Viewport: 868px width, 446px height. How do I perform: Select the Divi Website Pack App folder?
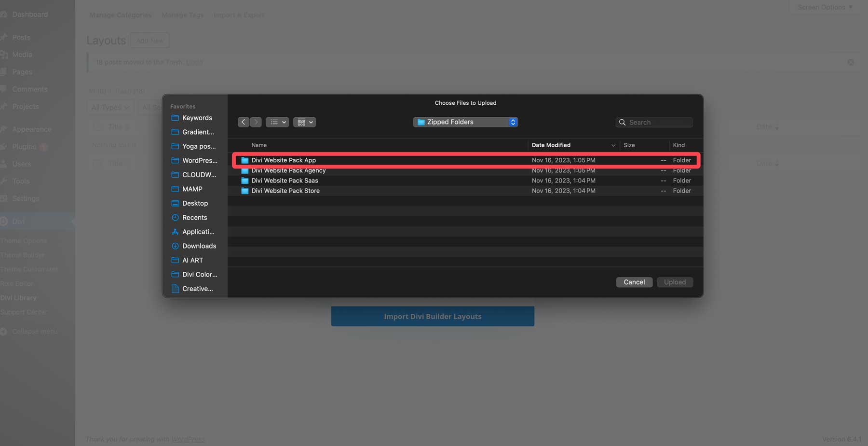tap(466, 160)
